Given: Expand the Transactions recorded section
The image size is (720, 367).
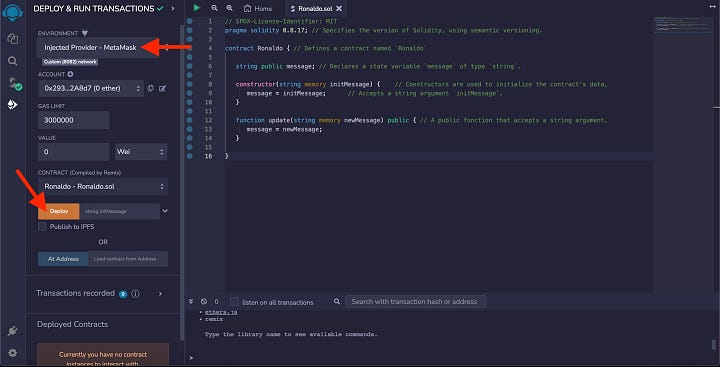Looking at the screenshot, I should click(x=160, y=294).
